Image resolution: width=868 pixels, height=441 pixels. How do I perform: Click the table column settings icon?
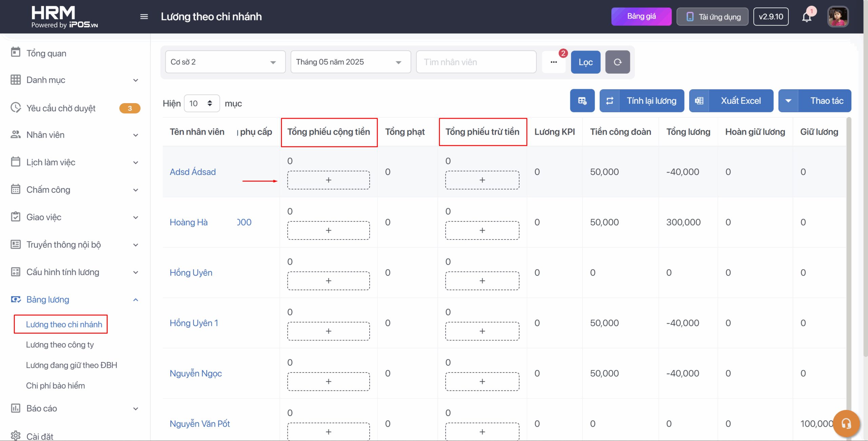pos(582,101)
